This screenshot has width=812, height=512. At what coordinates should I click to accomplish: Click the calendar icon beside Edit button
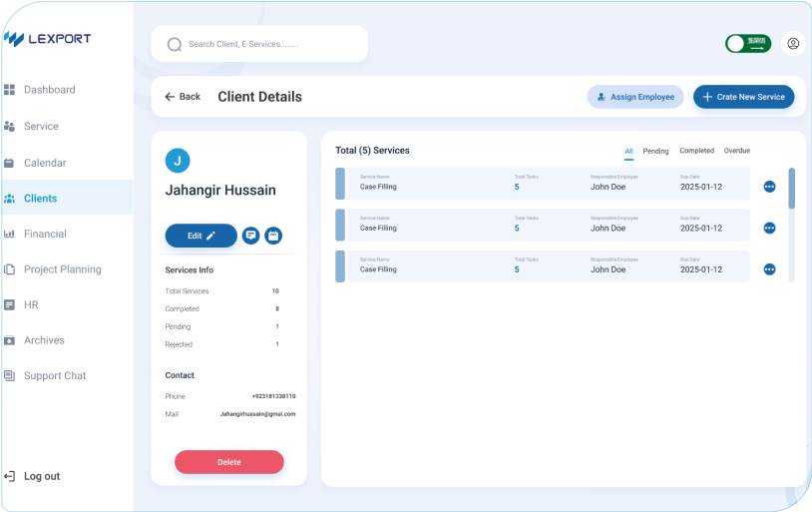273,236
